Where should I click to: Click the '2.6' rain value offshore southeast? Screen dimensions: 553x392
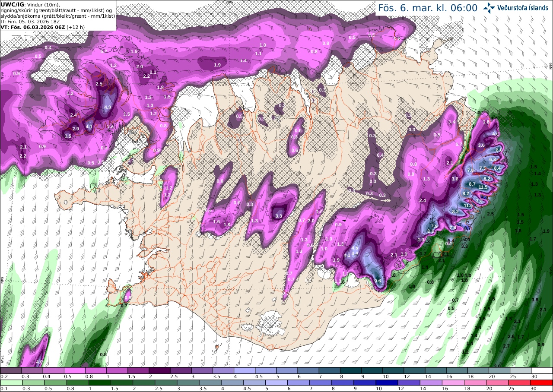coord(511,336)
